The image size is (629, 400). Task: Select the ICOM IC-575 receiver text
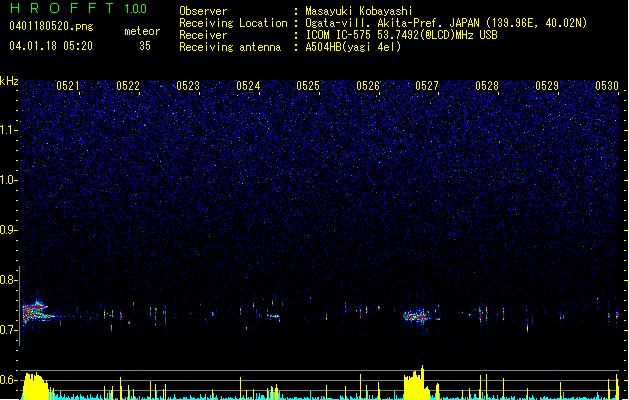[x=401, y=35]
